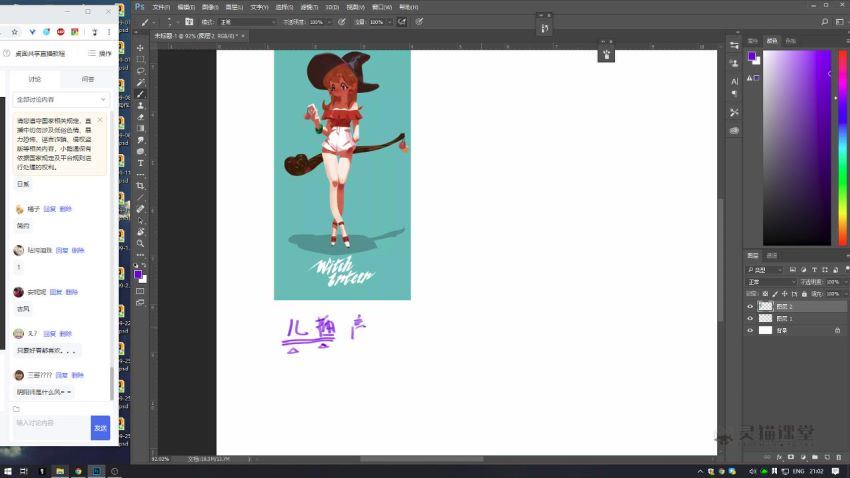Open discussion filter dropdown in chat window
This screenshot has height=478, width=850.
point(61,100)
